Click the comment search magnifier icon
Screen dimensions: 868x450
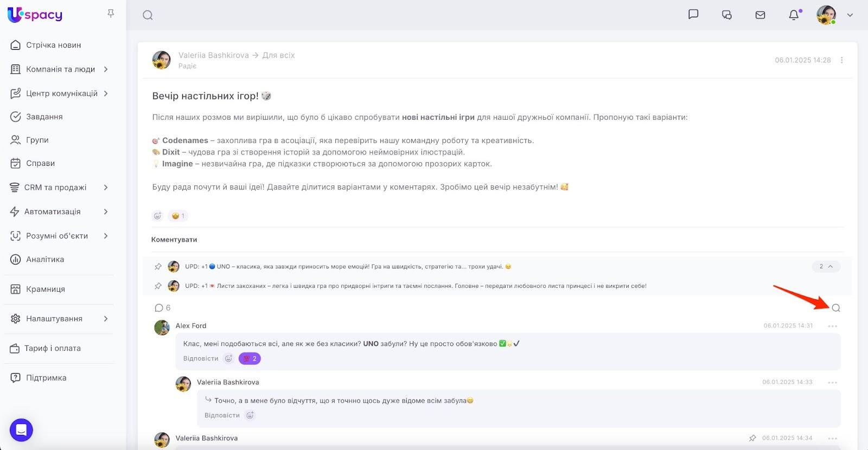[836, 308]
